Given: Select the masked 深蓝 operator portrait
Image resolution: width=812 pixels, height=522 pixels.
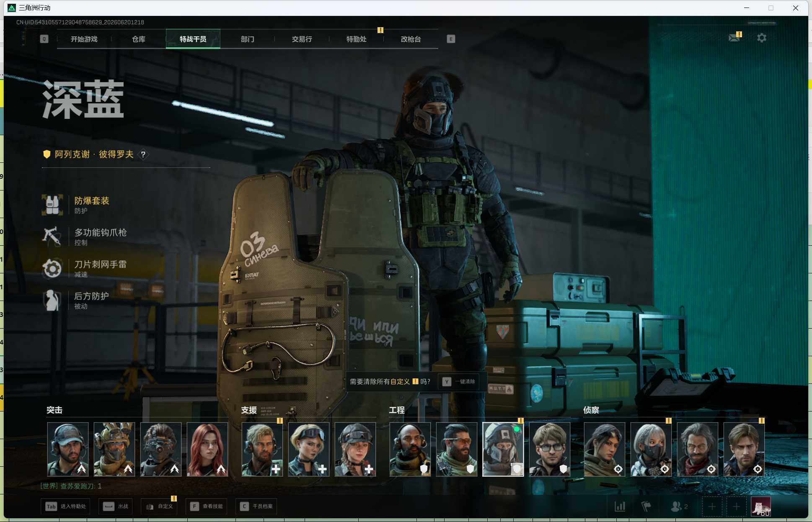Looking at the screenshot, I should 503,449.
